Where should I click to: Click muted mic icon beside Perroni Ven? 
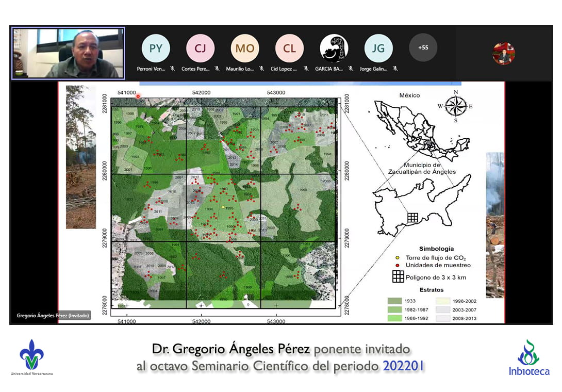coord(171,69)
